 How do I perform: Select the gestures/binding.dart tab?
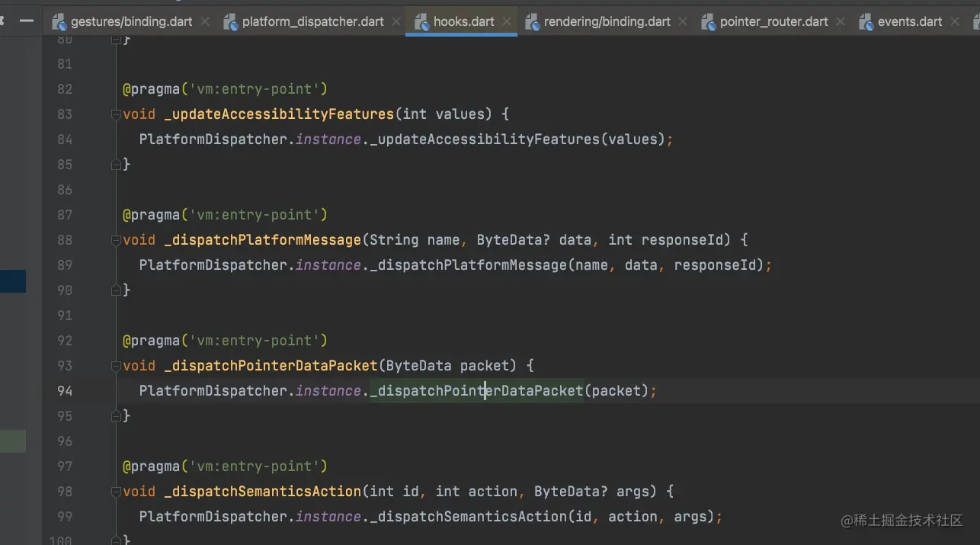(130, 21)
